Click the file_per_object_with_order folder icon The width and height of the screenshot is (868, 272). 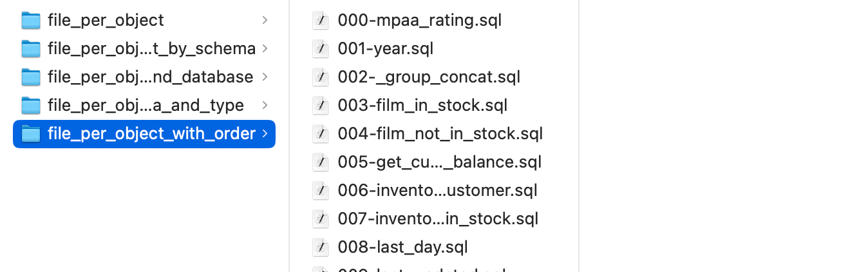tap(30, 134)
